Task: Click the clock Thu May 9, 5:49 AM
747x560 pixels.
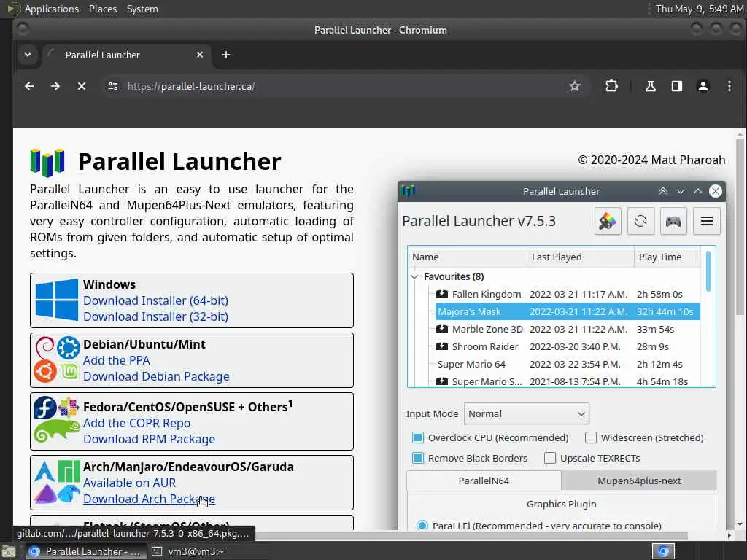Action: pos(700,9)
